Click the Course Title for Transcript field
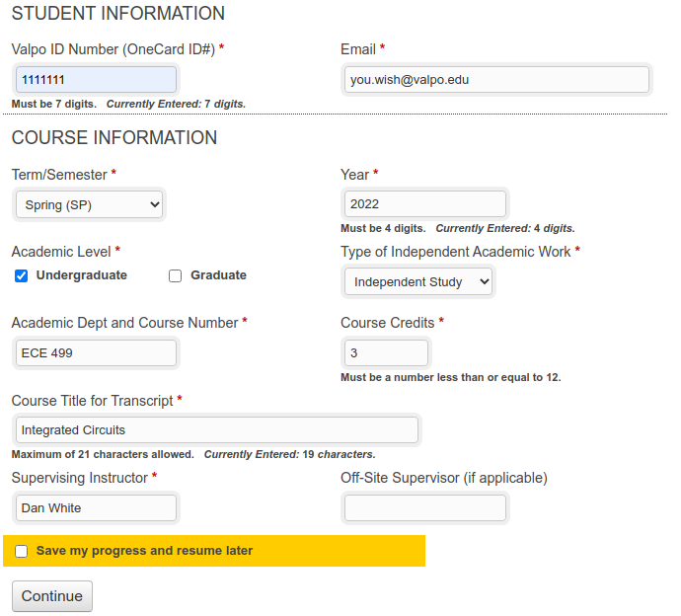Viewport: 681px width, 616px height. coord(217,430)
